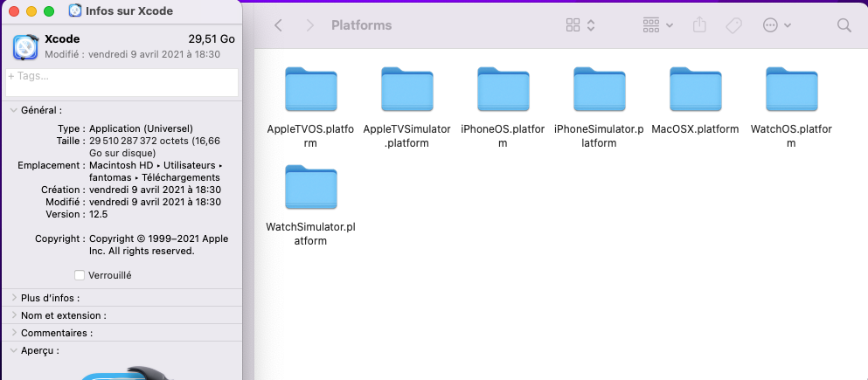
Task: Click the Xcode name heading in info panel
Action: click(x=62, y=39)
